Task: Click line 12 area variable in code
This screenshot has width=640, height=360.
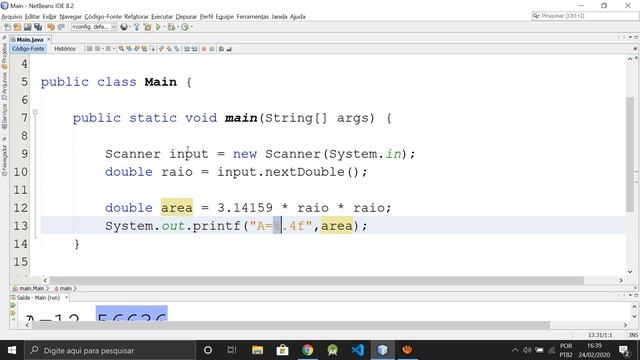Action: [177, 208]
